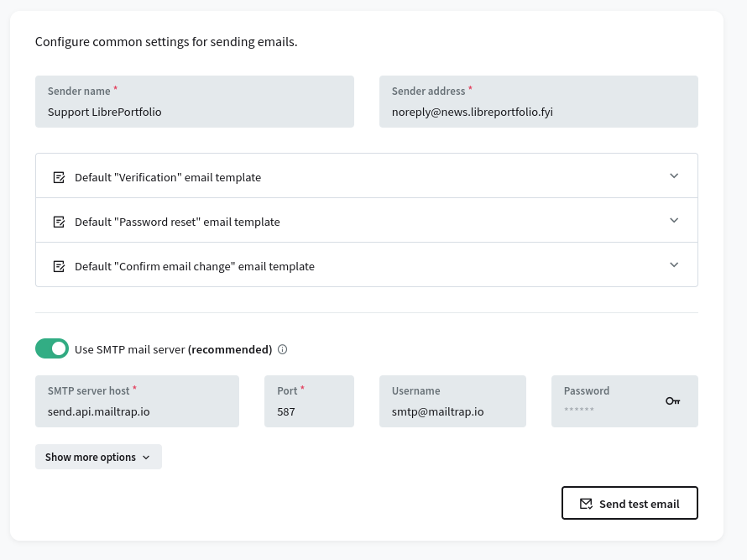
Task: Expand Confirm email change template chevron
Action: (x=674, y=265)
